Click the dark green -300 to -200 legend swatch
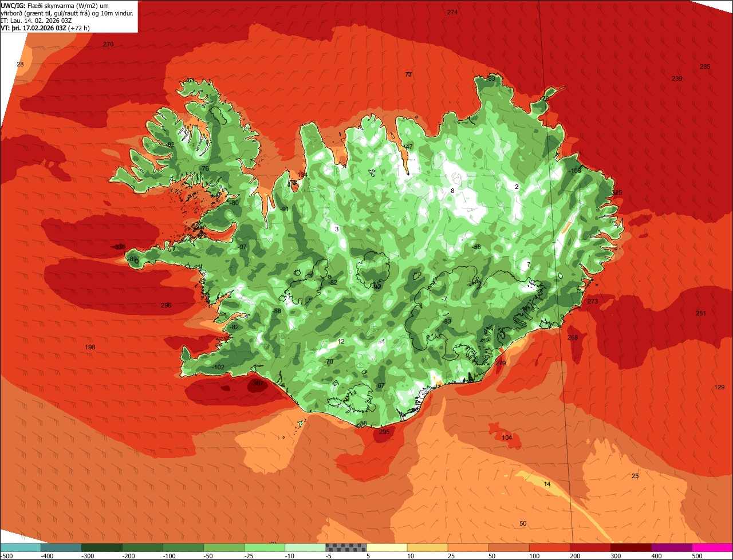This screenshot has height=560, width=733. click(x=101, y=547)
